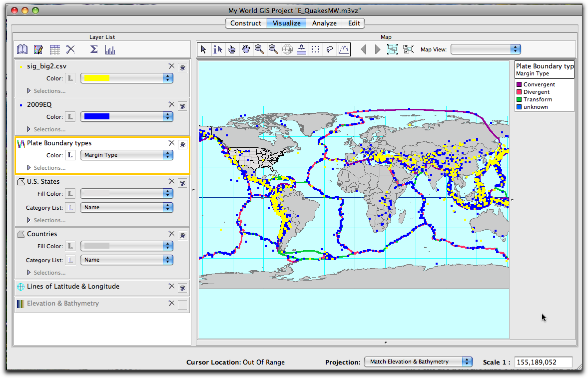Open the Measure distance tool
This screenshot has width=588, height=378.
pyautogui.click(x=301, y=49)
